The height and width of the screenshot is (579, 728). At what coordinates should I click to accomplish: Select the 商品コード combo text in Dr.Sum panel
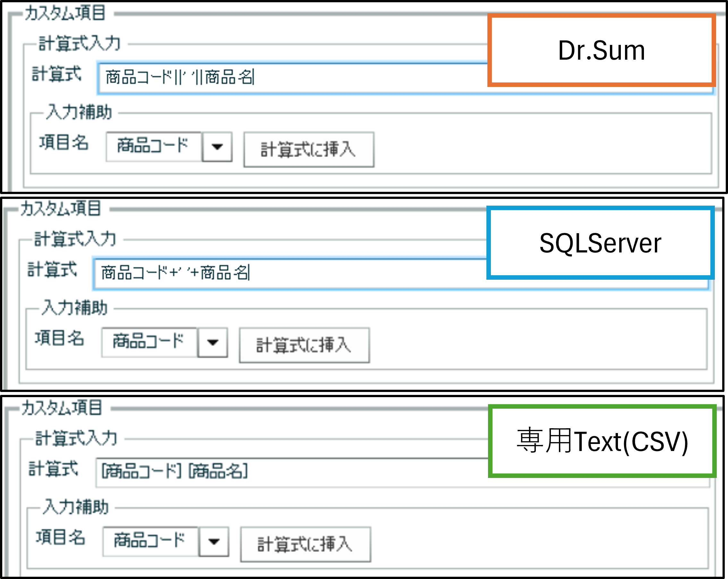tap(153, 146)
